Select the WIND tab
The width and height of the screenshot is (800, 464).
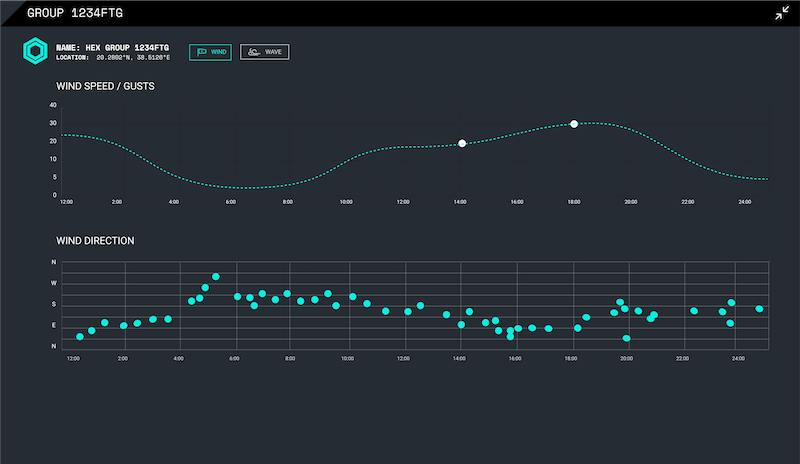(210, 52)
